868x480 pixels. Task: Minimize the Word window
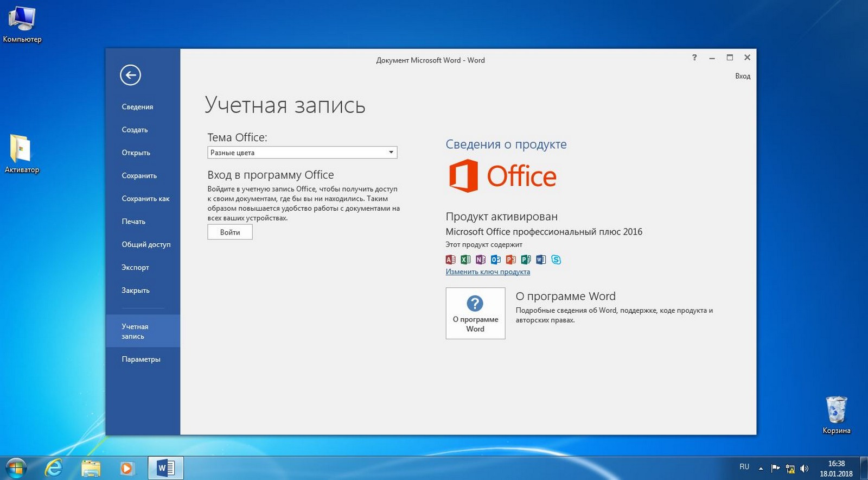pyautogui.click(x=712, y=58)
